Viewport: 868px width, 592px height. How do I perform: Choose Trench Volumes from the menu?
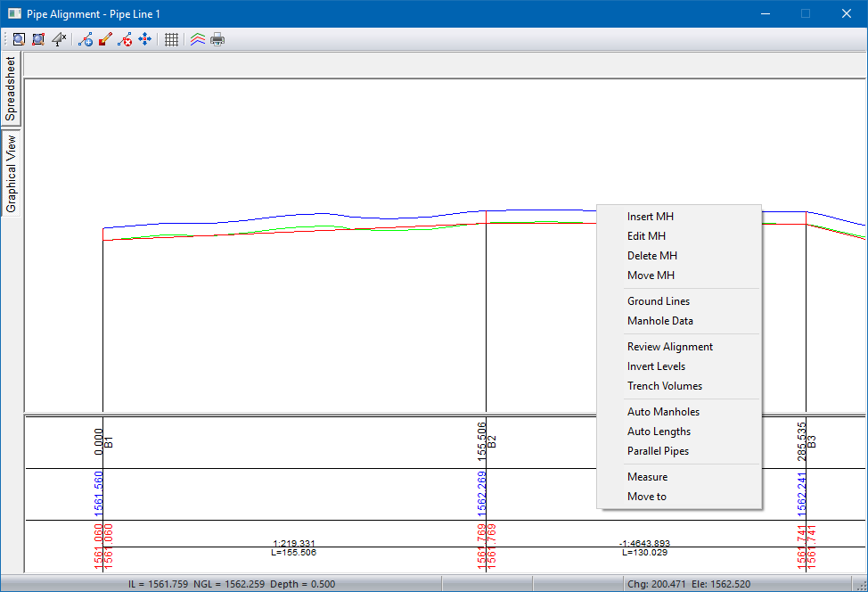(664, 386)
